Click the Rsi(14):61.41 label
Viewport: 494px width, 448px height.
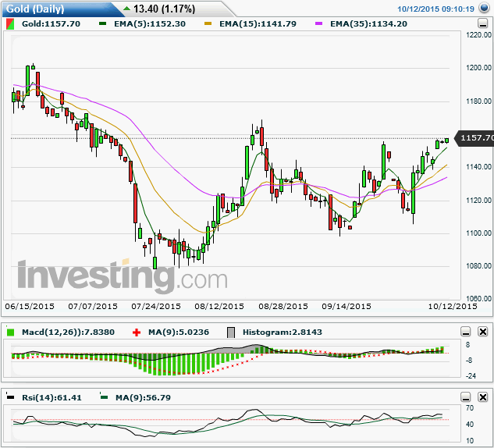52,397
